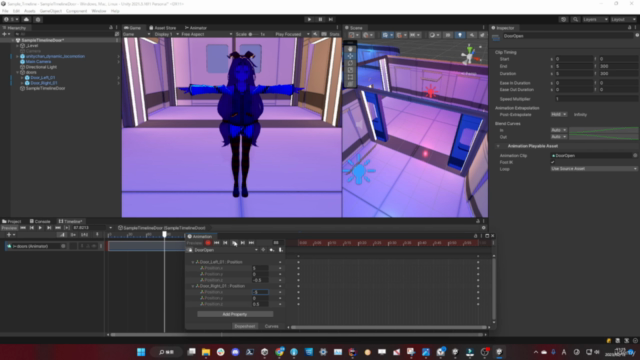640x360 pixels.
Task: Select Main Camera in the Hierarchy
Action: point(38,62)
